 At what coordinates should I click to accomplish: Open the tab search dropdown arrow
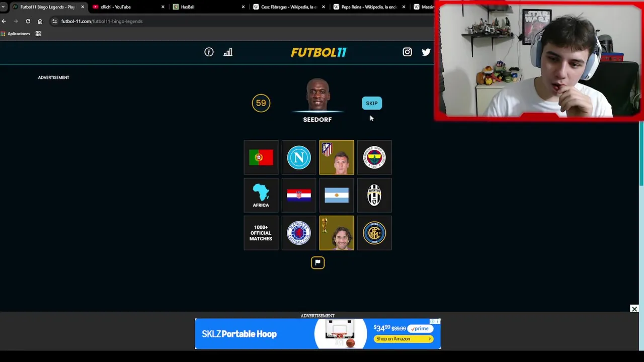tap(4, 7)
